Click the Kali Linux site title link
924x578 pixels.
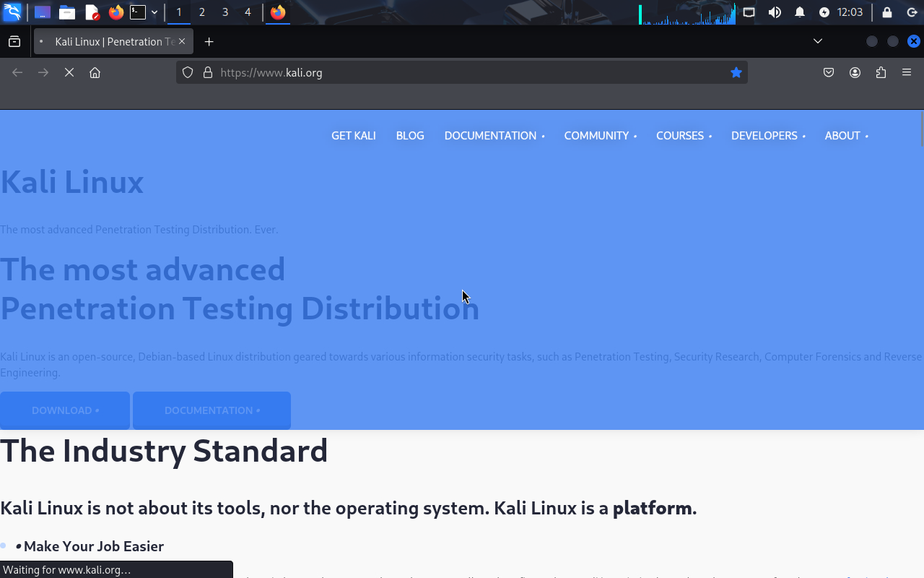coord(72,182)
